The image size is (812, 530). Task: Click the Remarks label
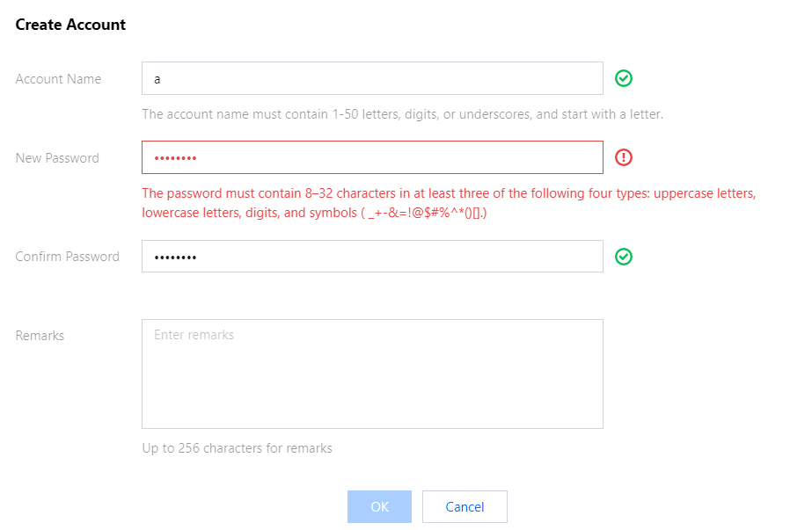pyautogui.click(x=40, y=335)
